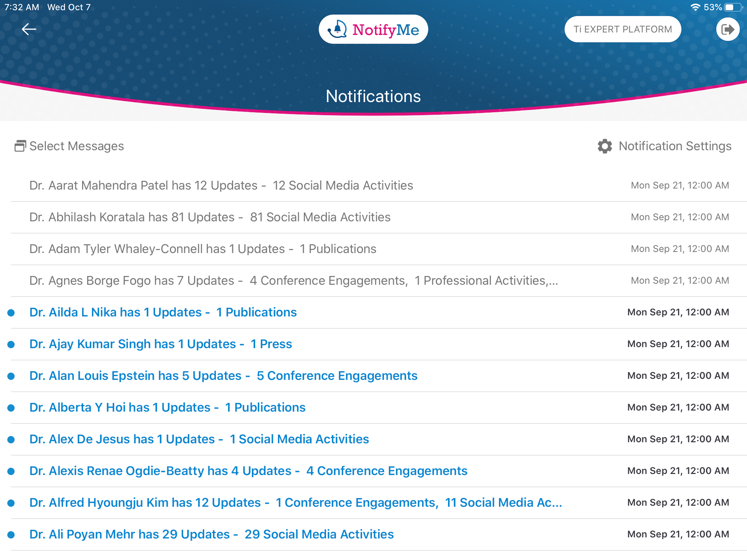The image size is (747, 560).
Task: Click timestamp on Dr. Alan Louis Epstein row
Action: point(678,376)
